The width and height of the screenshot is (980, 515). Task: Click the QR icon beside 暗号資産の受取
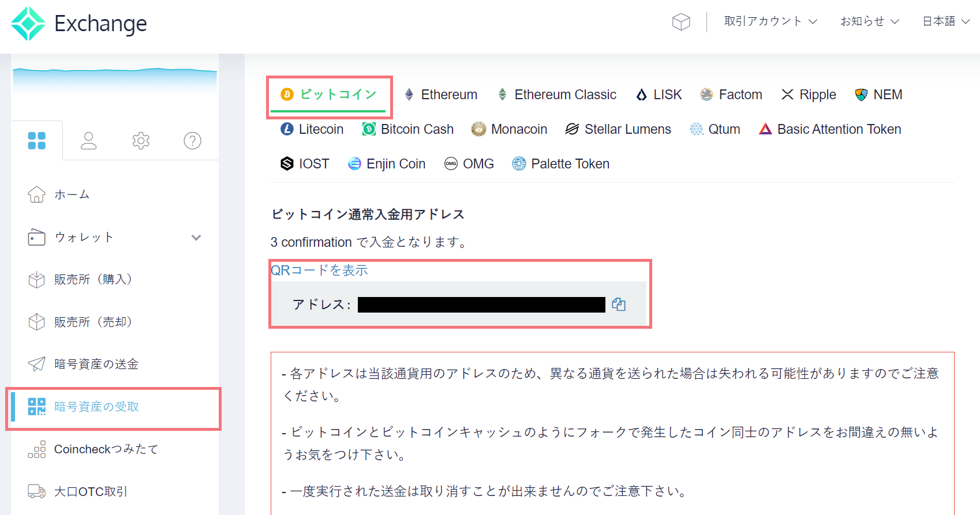pyautogui.click(x=36, y=407)
